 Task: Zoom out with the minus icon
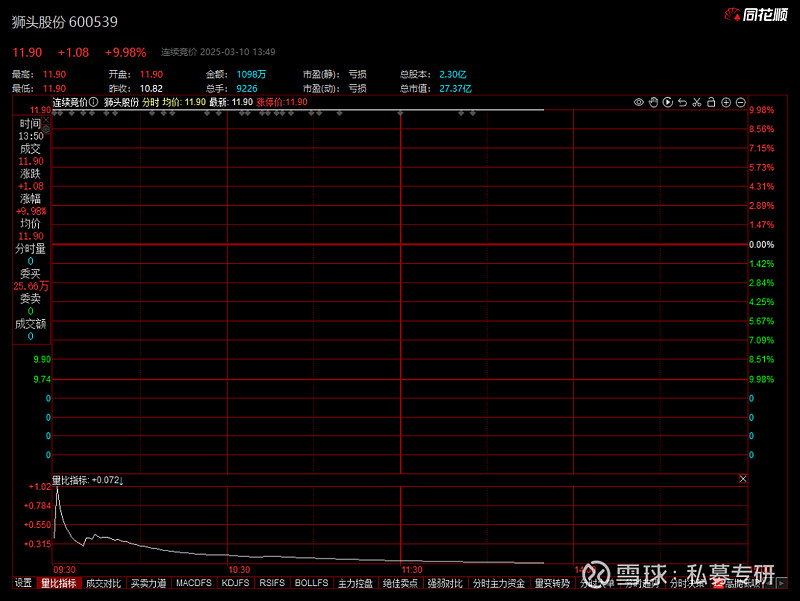click(741, 103)
